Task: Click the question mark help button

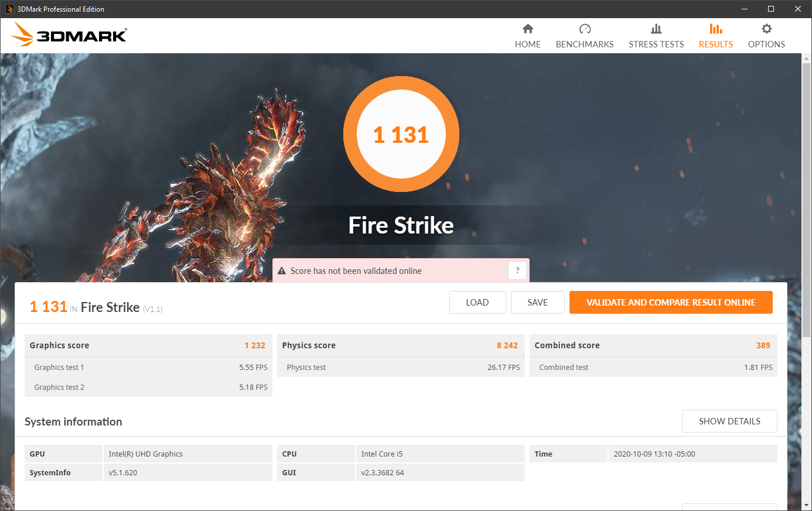Action: [x=517, y=270]
